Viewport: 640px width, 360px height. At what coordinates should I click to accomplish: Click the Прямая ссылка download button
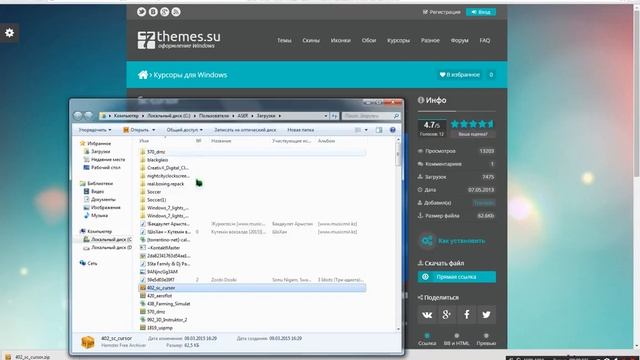click(x=457, y=277)
